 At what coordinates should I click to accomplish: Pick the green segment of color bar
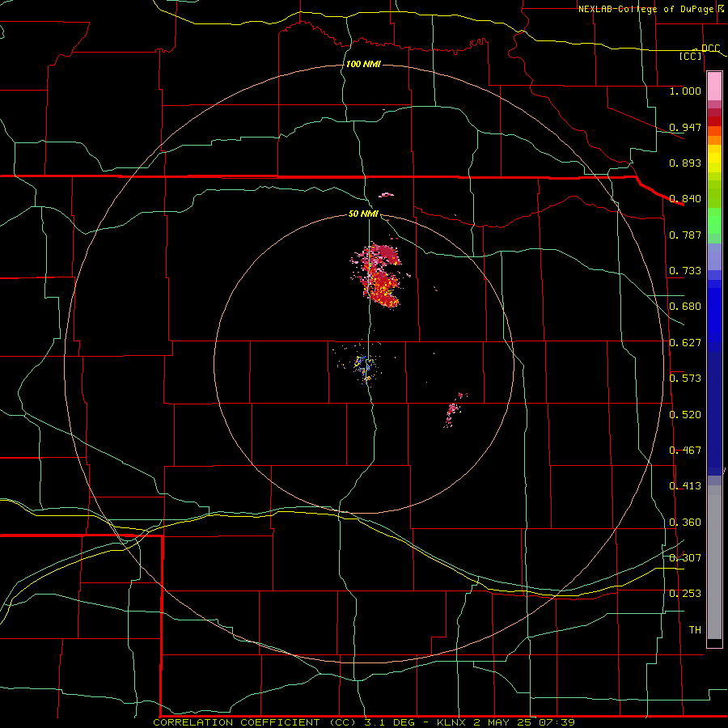pyautogui.click(x=714, y=221)
